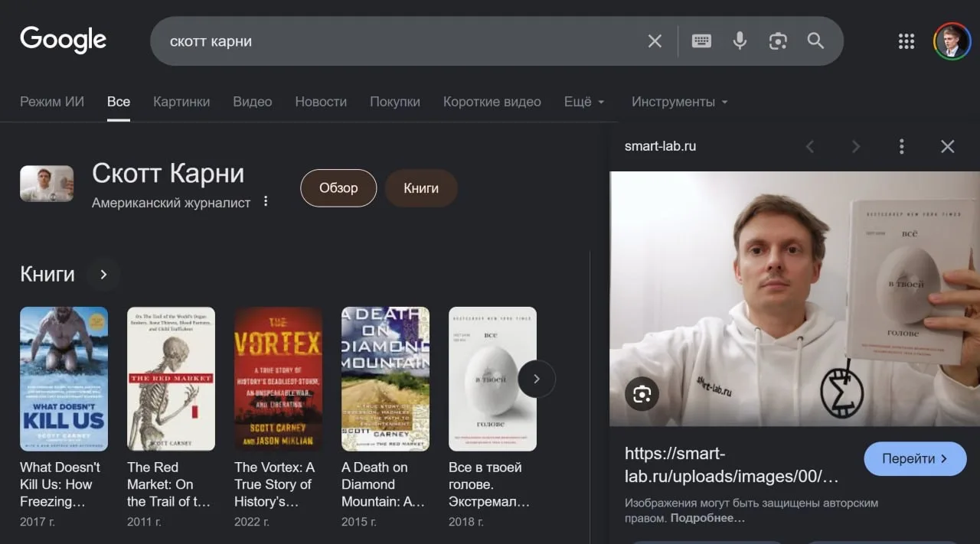Viewport: 980px width, 544px height.
Task: Go to the next image in the side panel
Action: coord(856,146)
